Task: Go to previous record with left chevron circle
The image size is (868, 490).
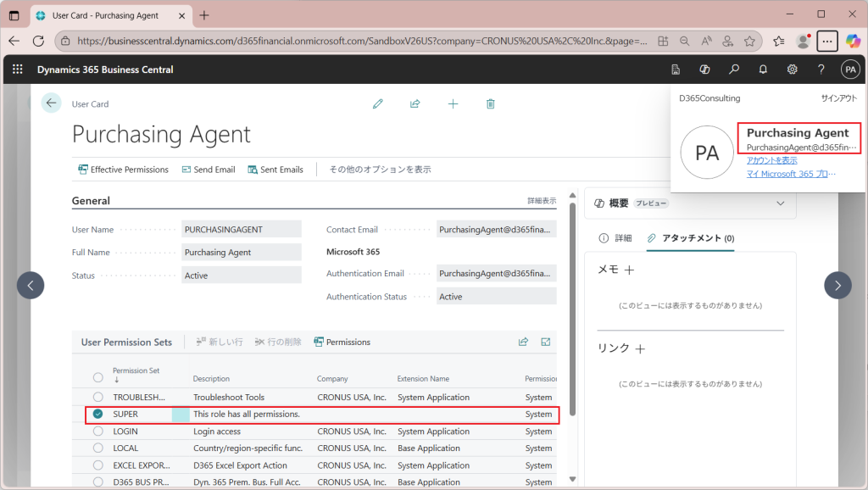Action: coord(31,285)
